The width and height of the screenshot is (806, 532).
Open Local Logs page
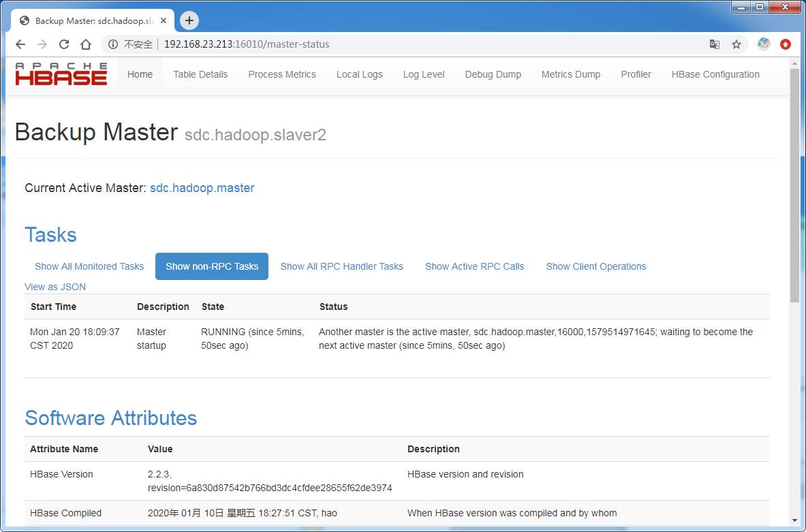click(359, 74)
